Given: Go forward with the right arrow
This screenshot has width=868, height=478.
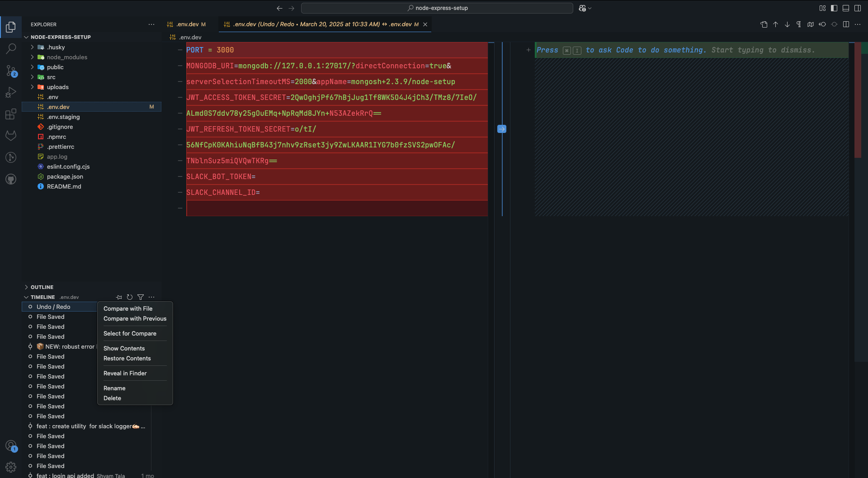Looking at the screenshot, I should click(x=292, y=8).
